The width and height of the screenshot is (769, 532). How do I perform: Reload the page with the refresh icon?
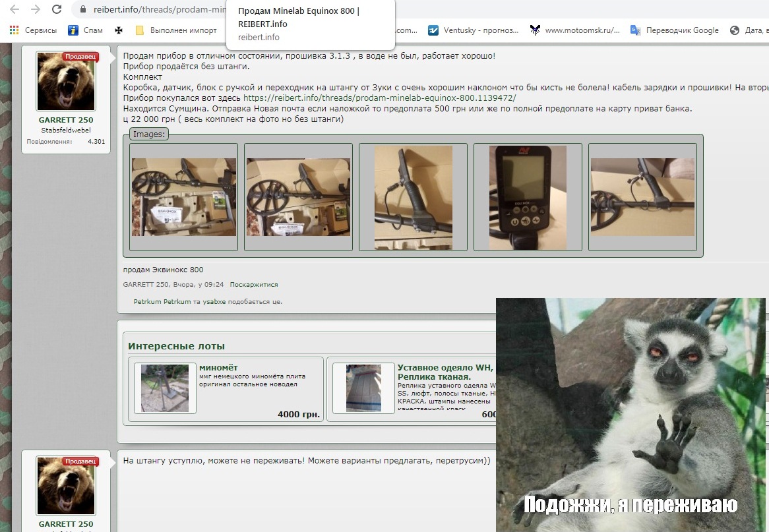57,9
